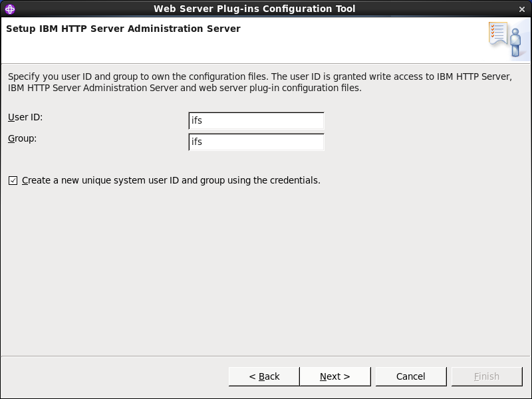Proceed with the Next button

coord(335,376)
